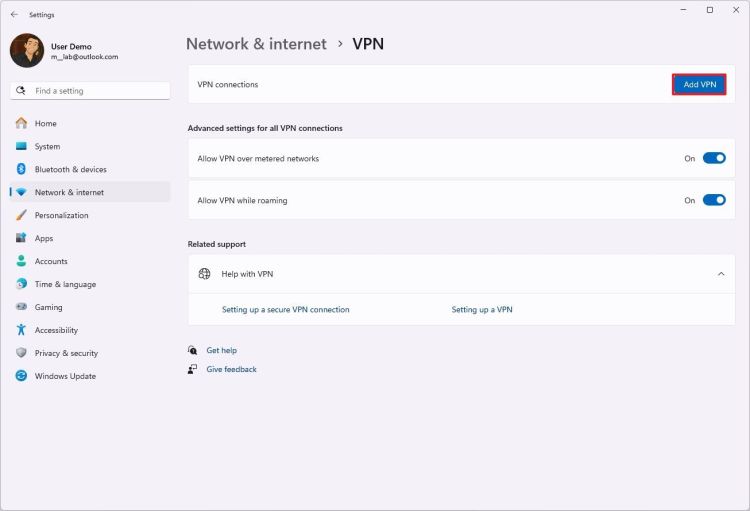Click the Accounts person icon

coord(21,262)
